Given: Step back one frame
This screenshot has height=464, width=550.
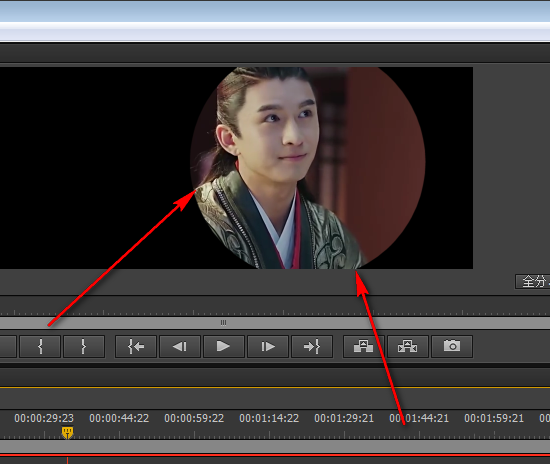Looking at the screenshot, I should coord(180,347).
